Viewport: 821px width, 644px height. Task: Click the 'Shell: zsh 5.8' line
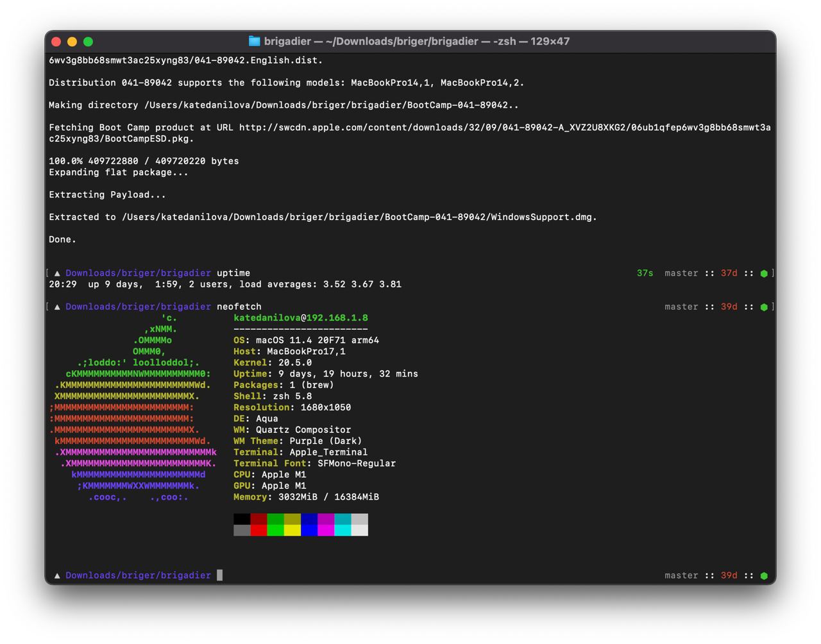pos(273,396)
